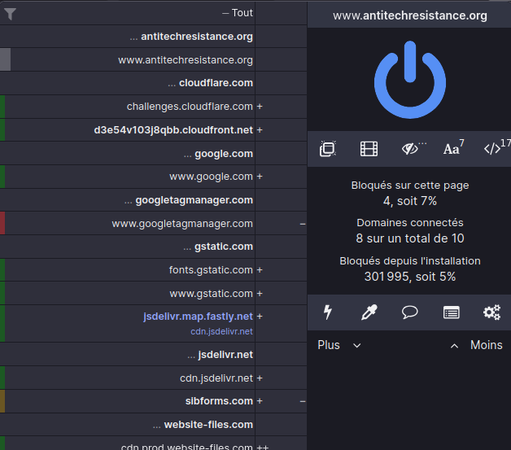Click the filter funnel icon
Image resolution: width=511 pixels, height=450 pixels.
click(10, 14)
